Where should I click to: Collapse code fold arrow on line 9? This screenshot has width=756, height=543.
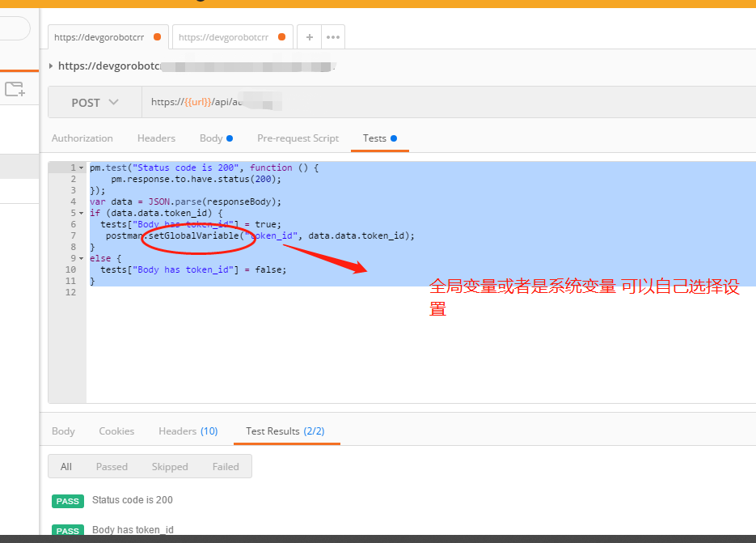tap(81, 259)
